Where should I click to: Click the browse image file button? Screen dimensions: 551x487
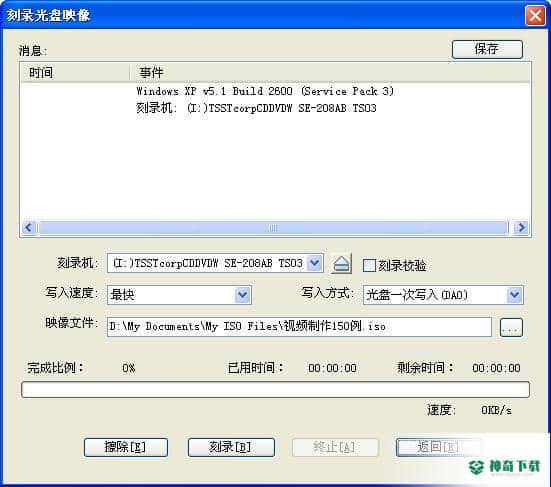click(x=511, y=327)
